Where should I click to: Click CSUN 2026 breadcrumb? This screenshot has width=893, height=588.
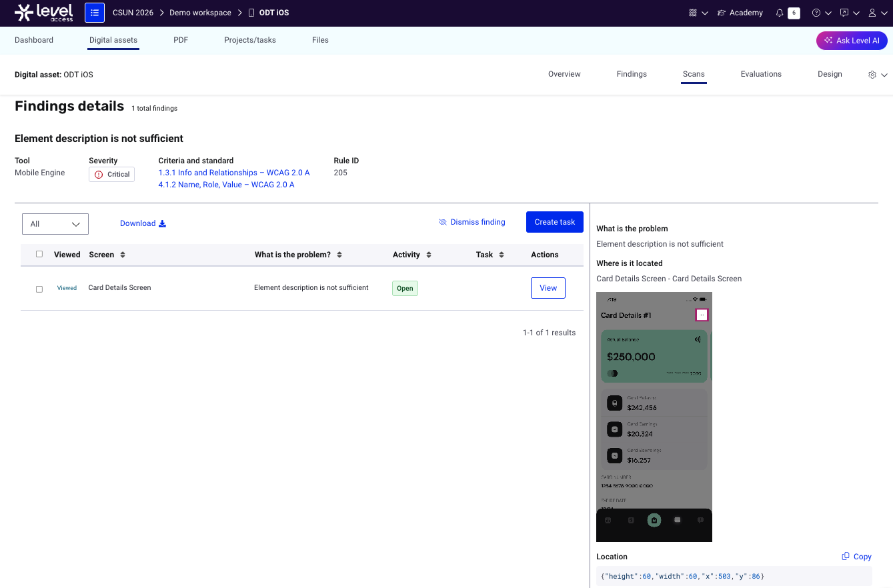[x=133, y=13]
